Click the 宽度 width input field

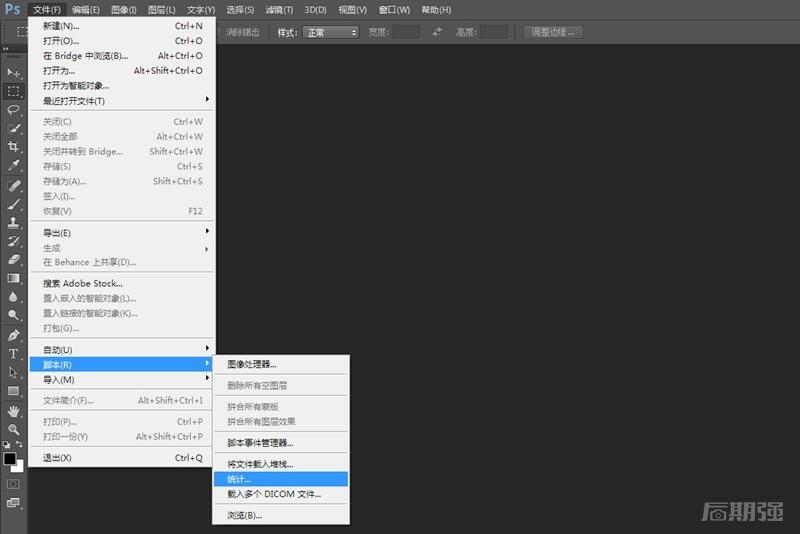(x=406, y=32)
